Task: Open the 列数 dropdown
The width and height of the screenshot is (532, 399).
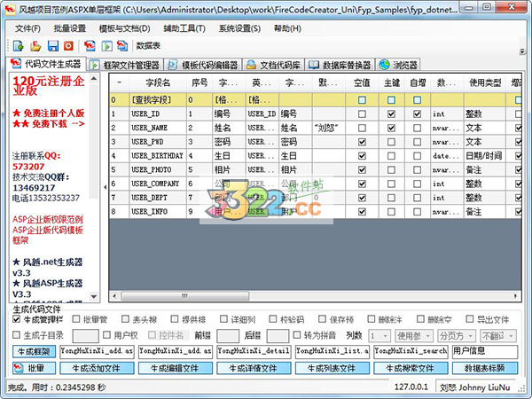Action: click(379, 336)
